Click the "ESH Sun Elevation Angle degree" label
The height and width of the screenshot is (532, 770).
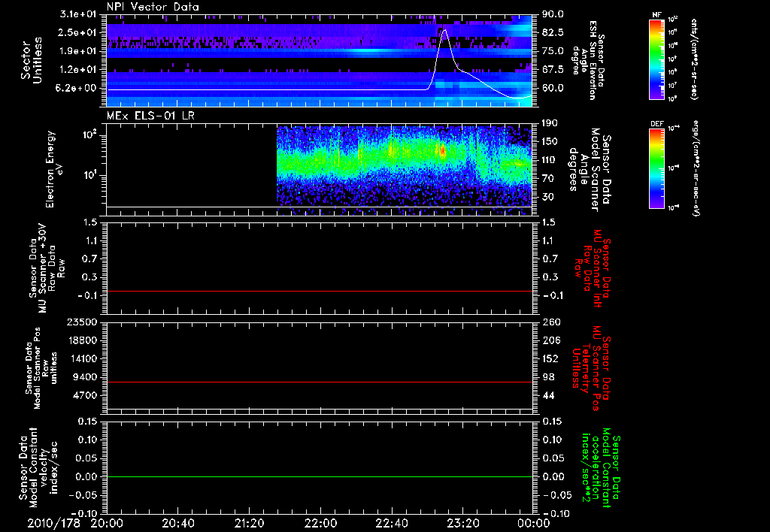(589, 60)
